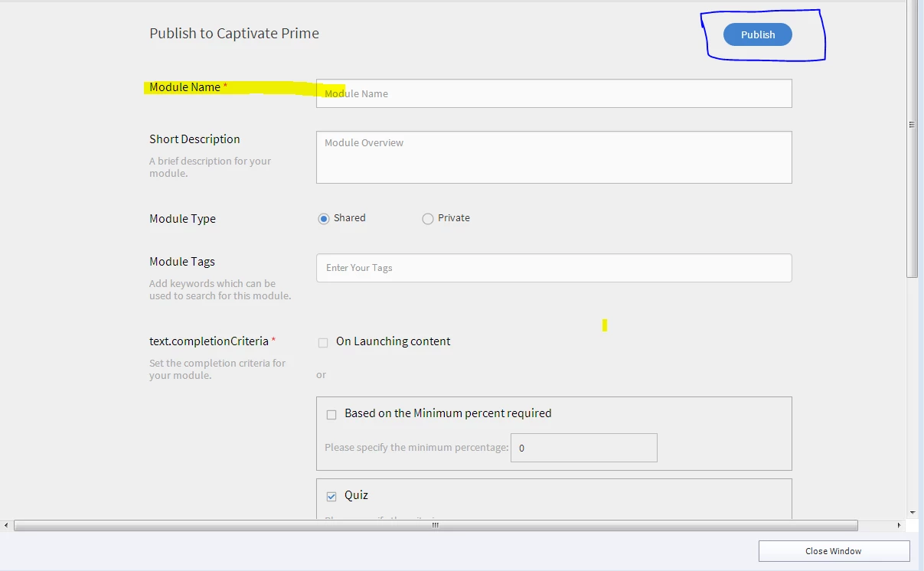Tick the On Launching content checkbox
924x571 pixels.
pyautogui.click(x=323, y=343)
